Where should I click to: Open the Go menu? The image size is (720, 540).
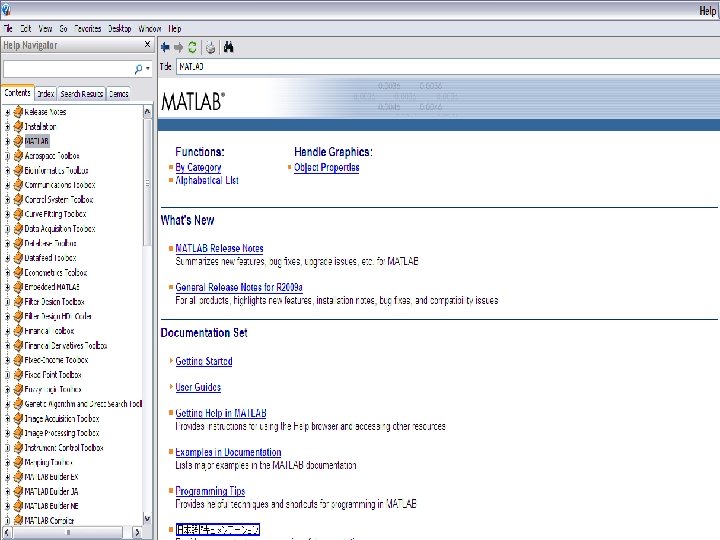click(63, 28)
